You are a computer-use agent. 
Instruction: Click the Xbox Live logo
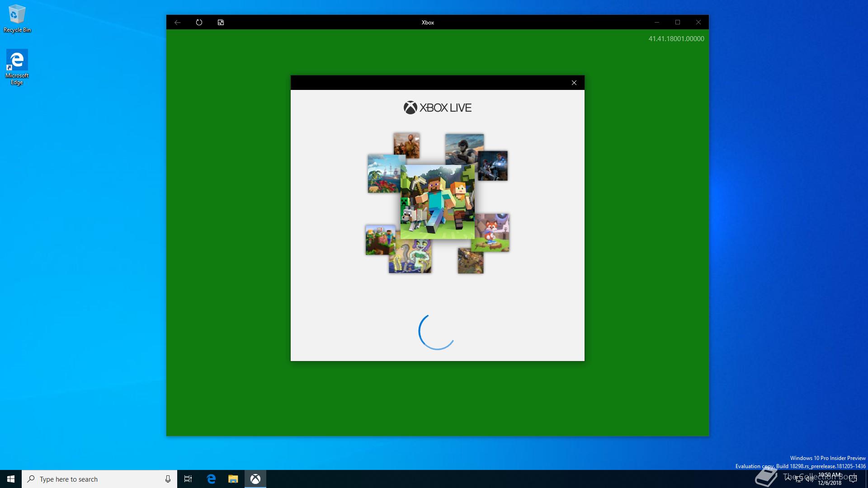[x=437, y=108]
